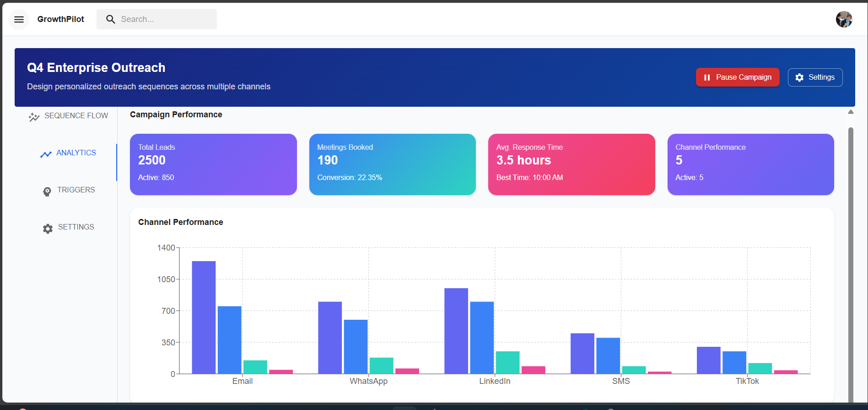Click the teal LinkedIn bar
868x410 pixels.
pyautogui.click(x=507, y=362)
